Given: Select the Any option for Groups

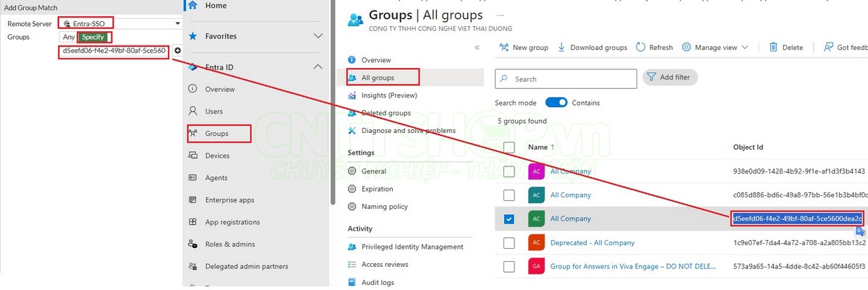Looking at the screenshot, I should [69, 37].
